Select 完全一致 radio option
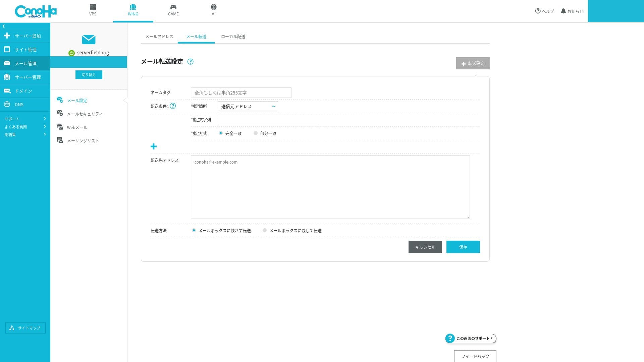644x362 pixels. [221, 133]
